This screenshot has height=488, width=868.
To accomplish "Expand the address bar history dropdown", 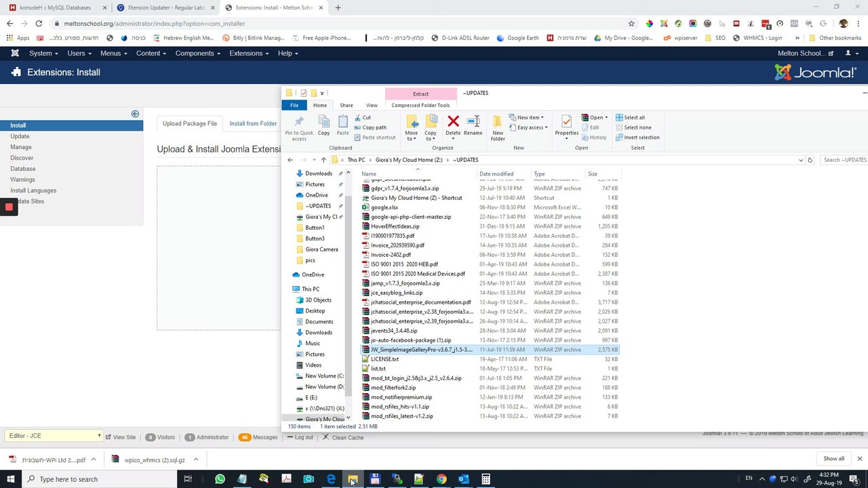I will tap(801, 160).
